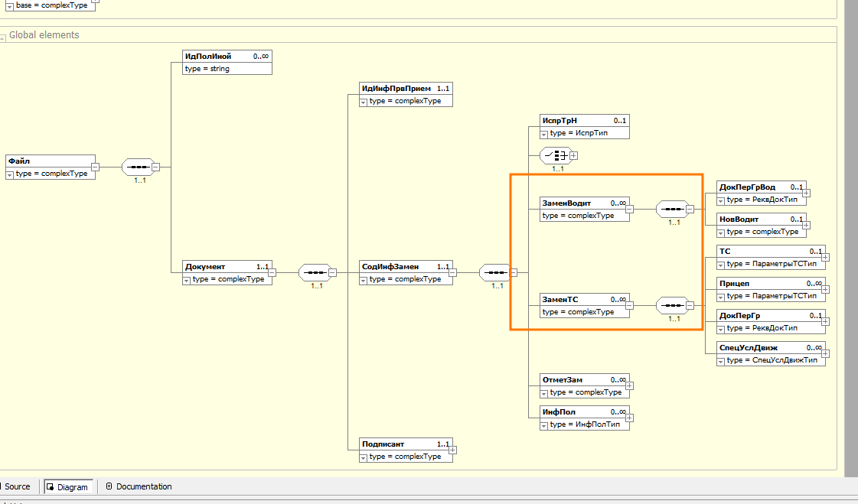Expand the choice compositor below ИспрТрН
Image resolution: width=858 pixels, height=504 pixels.
573,156
